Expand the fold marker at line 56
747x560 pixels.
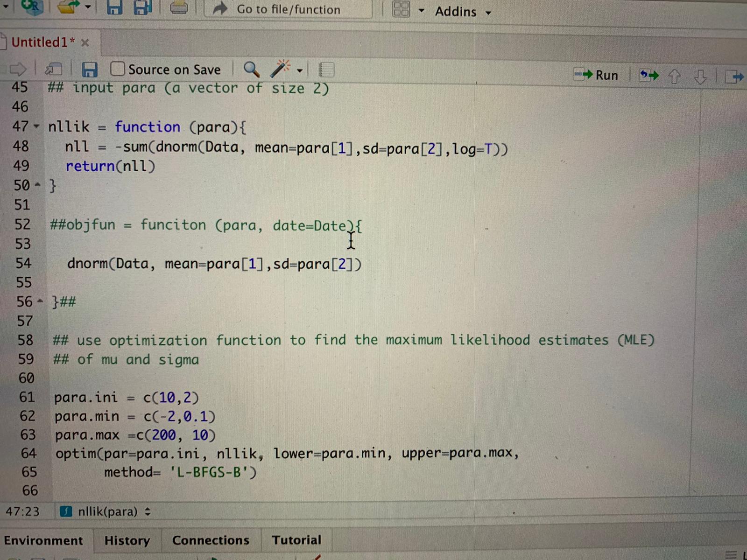[39, 301]
